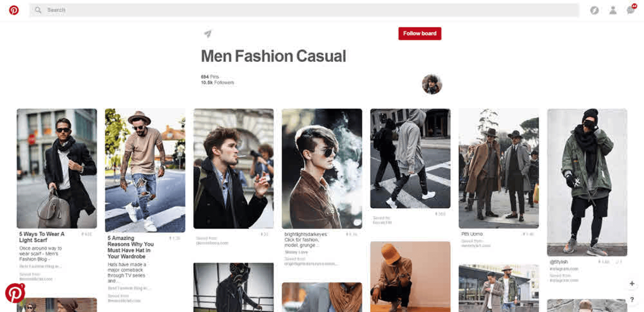Open 'Saved from' source under Light Scarf pin
Viewport: 644px width, 312px height.
36,277
